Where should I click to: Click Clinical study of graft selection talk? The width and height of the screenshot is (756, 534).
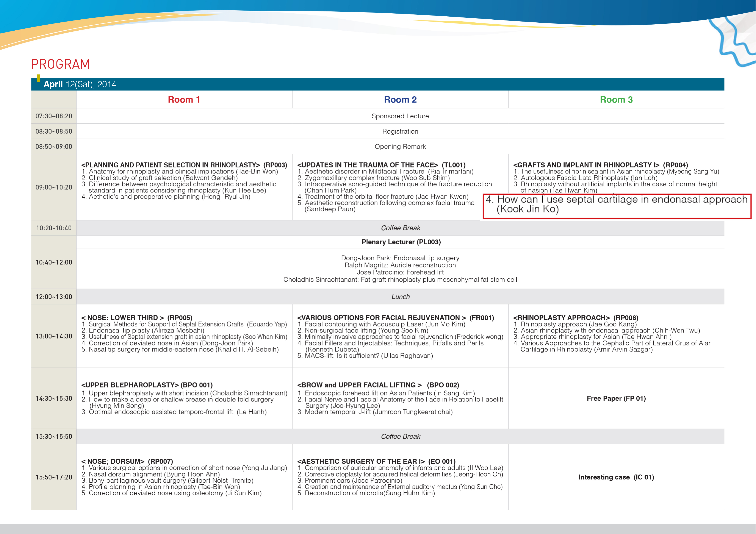tap(159, 178)
